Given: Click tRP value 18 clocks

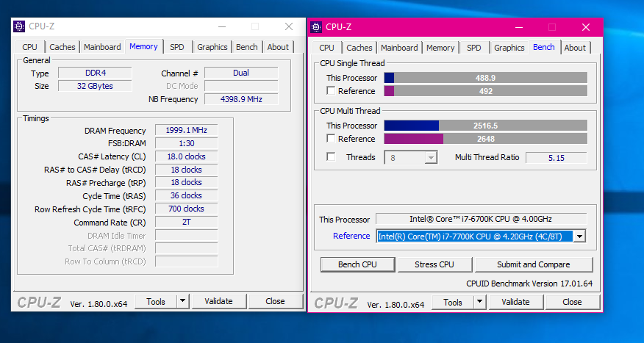Looking at the screenshot, I should click(187, 182).
